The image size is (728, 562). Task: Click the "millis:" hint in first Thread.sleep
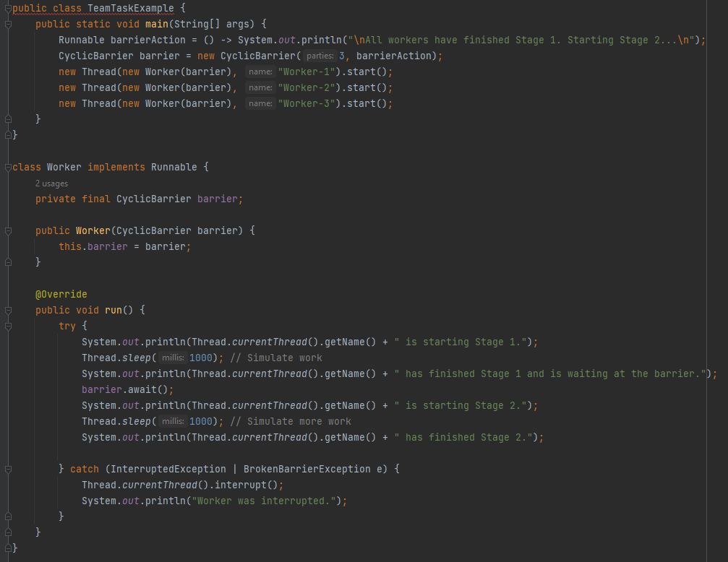[x=172, y=358]
